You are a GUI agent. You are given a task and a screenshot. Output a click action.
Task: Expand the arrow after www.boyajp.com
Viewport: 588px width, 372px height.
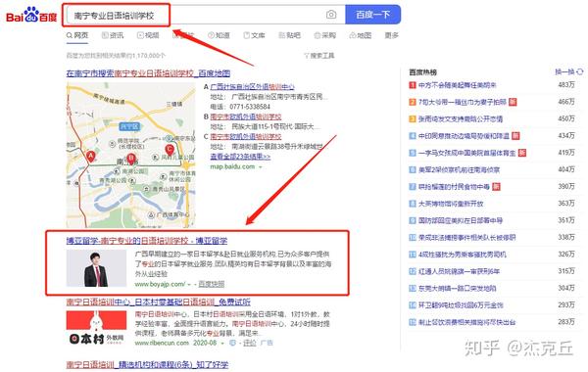[x=189, y=284]
